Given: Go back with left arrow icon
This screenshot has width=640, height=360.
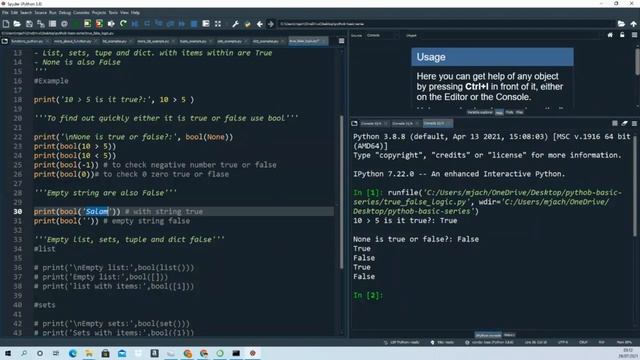Looking at the screenshot, I should 260,24.
